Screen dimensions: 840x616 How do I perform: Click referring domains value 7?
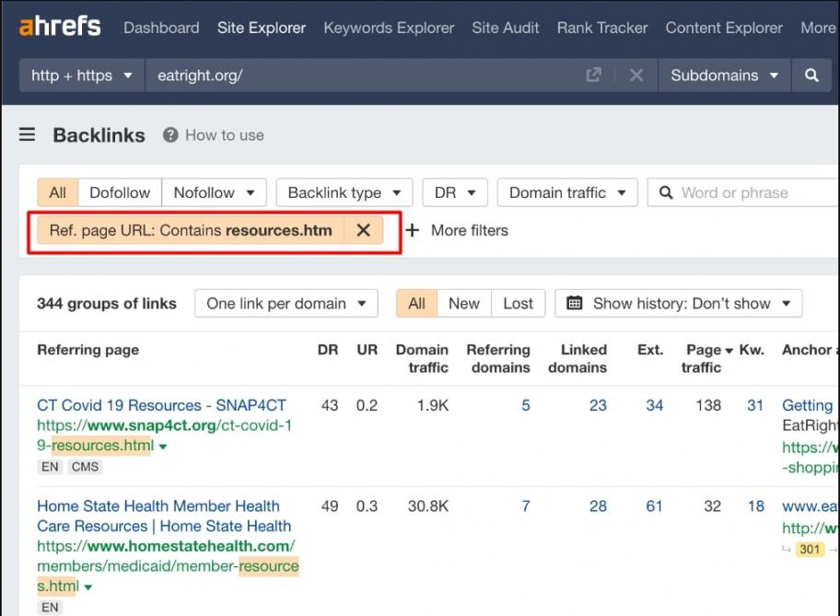[526, 506]
